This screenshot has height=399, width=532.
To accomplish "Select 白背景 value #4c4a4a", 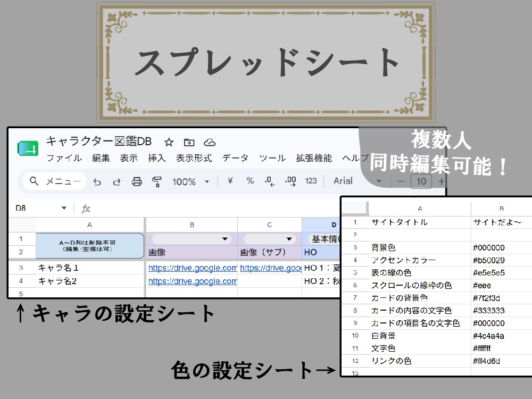I will 502,336.
